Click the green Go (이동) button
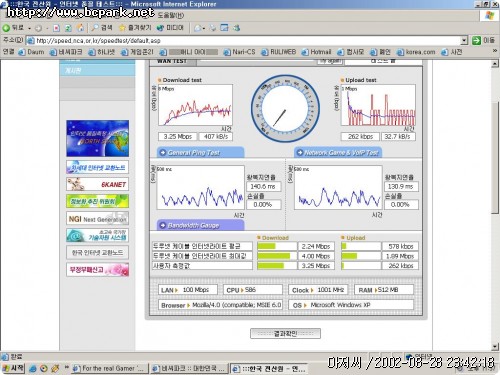The image size is (500, 375). (x=483, y=41)
